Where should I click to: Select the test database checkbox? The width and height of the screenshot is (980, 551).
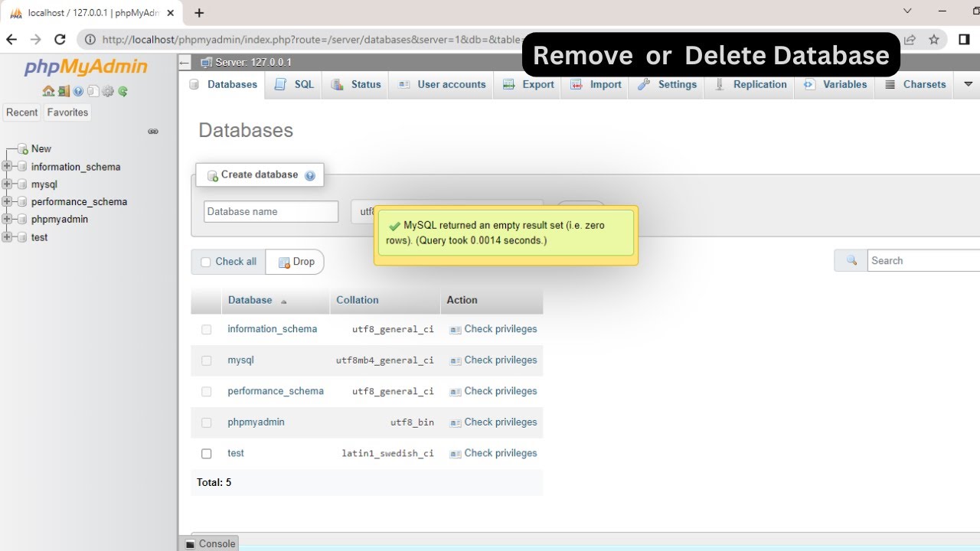click(x=206, y=454)
